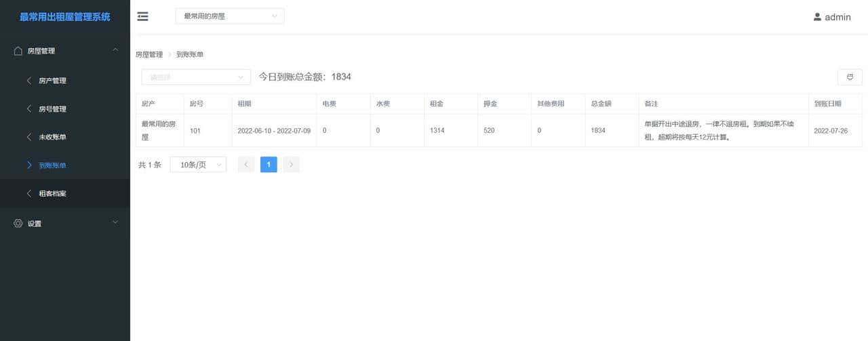
Task: Open the 设置 sidebar menu
Action: [x=65, y=223]
